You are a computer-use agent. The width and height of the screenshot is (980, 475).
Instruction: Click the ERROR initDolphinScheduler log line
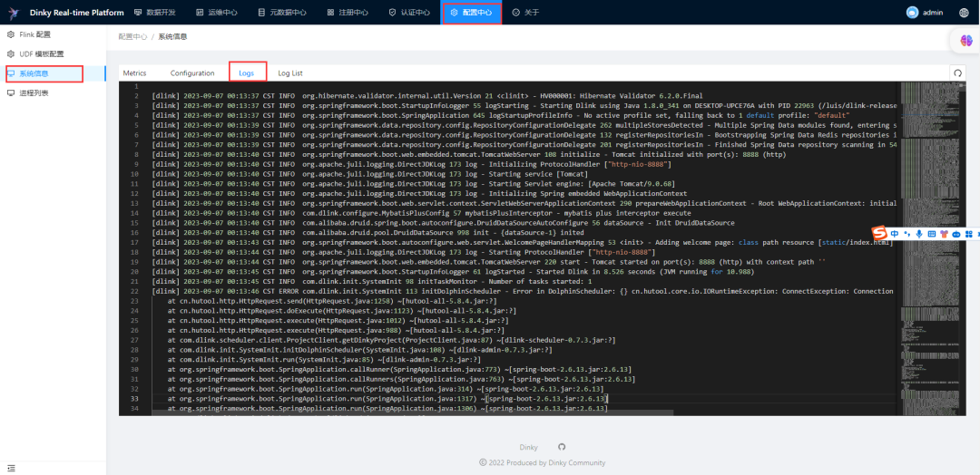523,291
